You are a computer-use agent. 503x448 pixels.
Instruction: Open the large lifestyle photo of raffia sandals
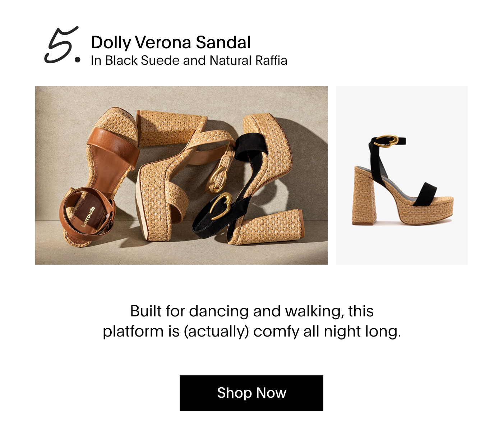[181, 175]
